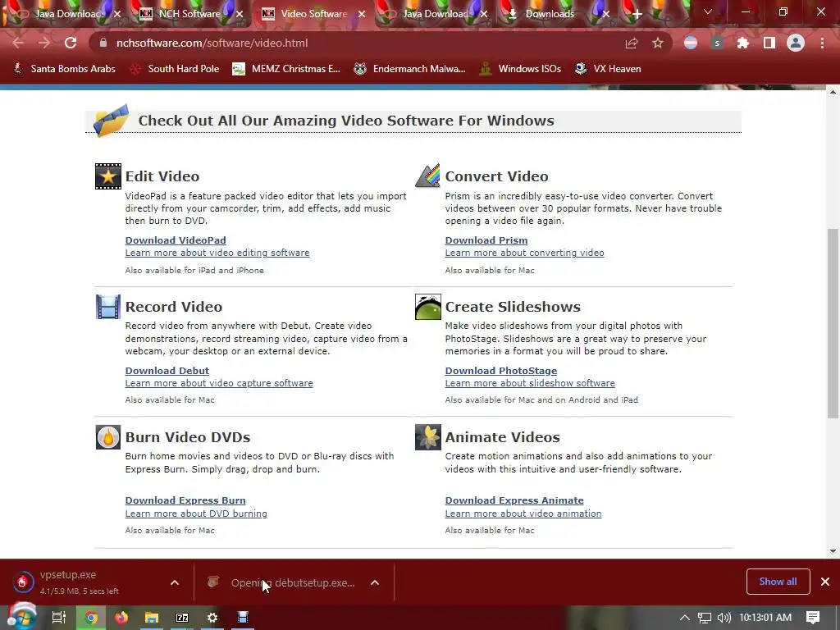The image size is (840, 630).
Task: Close the downloads bar
Action: pyautogui.click(x=825, y=582)
